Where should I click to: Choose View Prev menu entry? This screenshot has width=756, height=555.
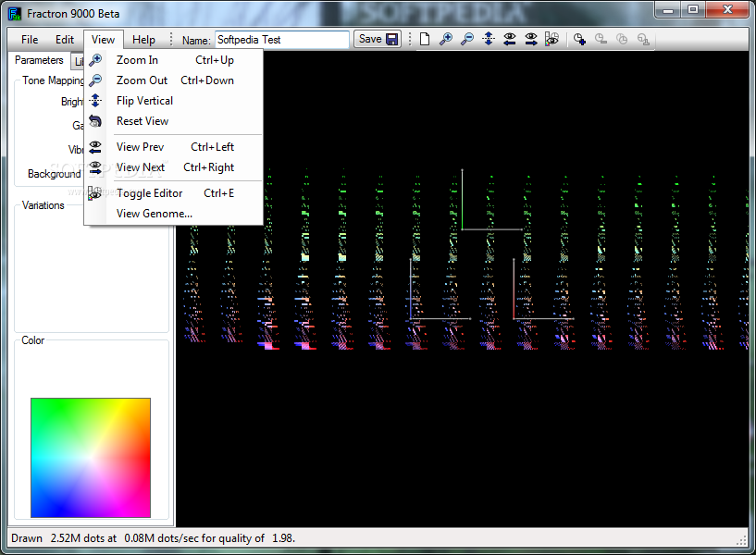click(x=140, y=147)
